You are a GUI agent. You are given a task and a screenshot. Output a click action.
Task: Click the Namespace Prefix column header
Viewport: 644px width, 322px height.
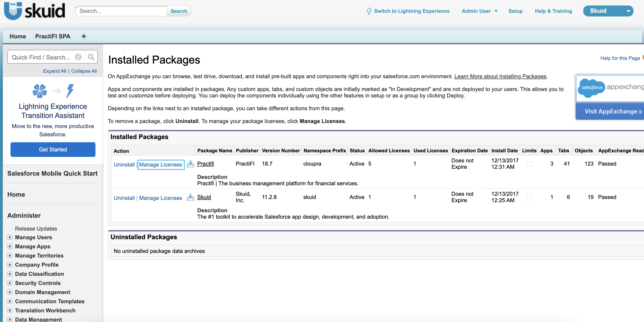point(325,150)
